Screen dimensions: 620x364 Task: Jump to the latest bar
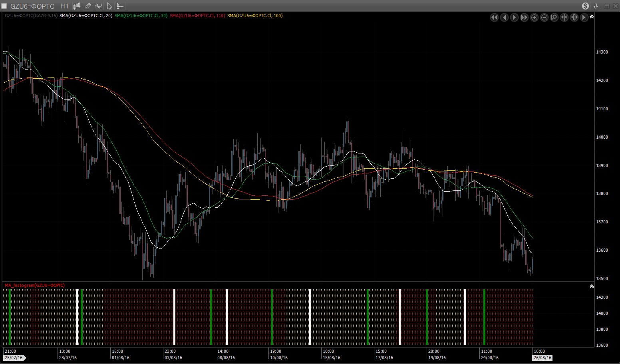[x=584, y=17]
